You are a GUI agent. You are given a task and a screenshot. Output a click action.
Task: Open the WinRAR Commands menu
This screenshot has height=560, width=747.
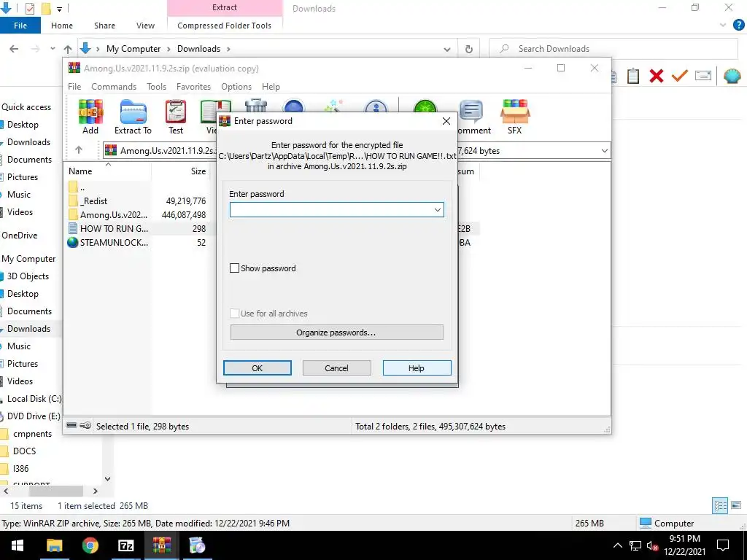114,87
